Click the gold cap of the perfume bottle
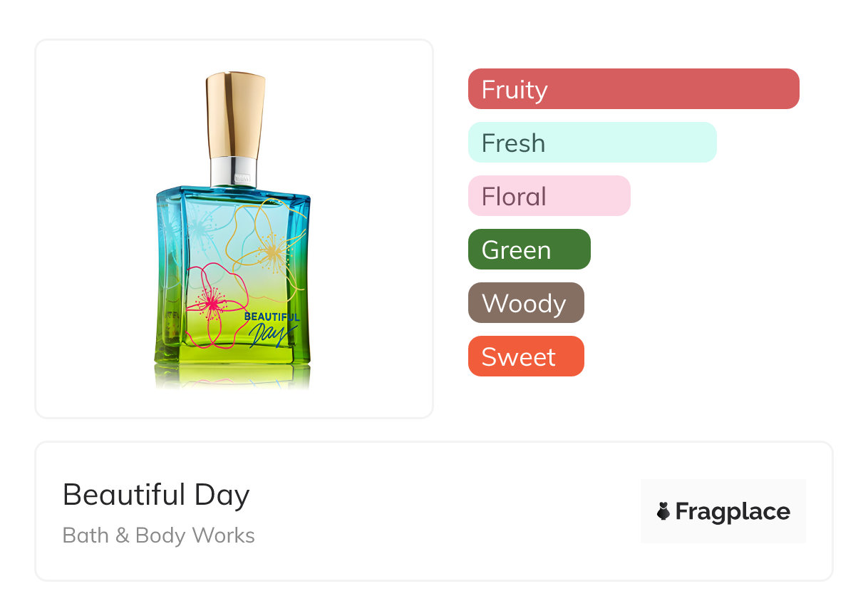Viewport: 868px width, 616px height. coord(235,114)
